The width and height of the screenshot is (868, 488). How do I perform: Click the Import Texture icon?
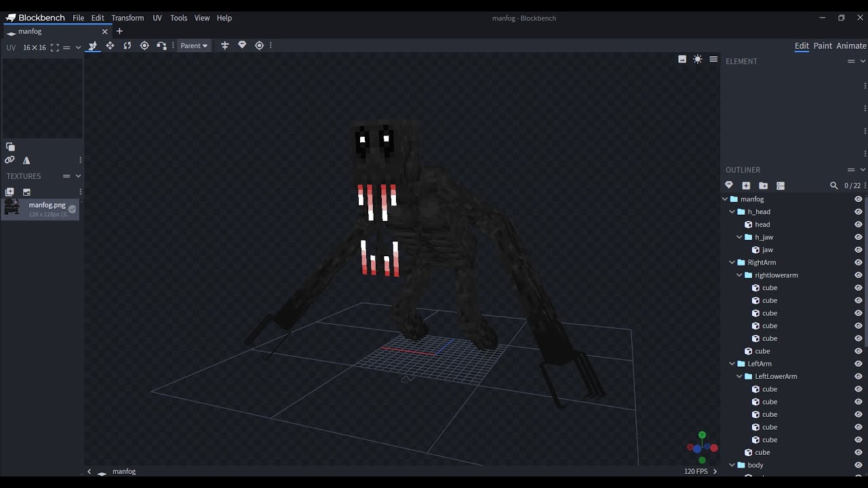9,192
